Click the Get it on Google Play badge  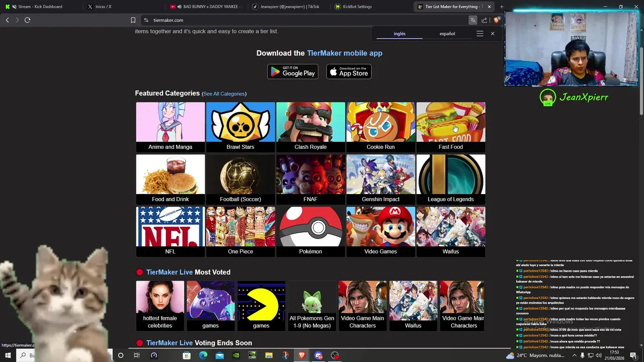coord(293,71)
